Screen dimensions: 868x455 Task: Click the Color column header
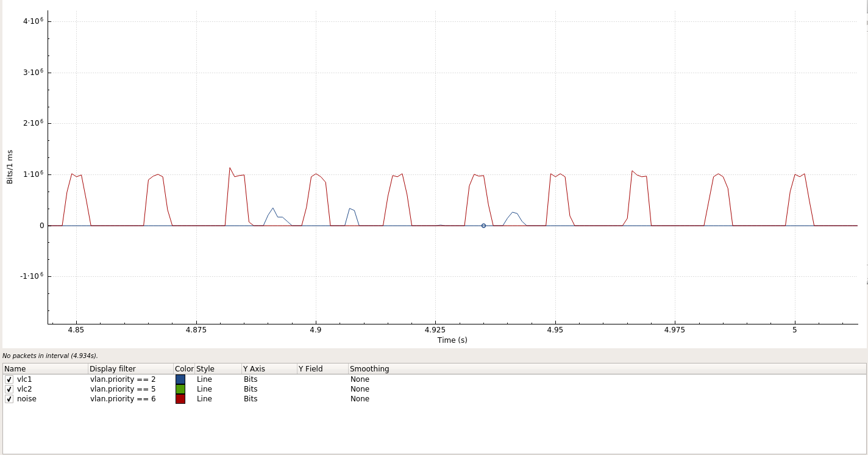[184, 369]
